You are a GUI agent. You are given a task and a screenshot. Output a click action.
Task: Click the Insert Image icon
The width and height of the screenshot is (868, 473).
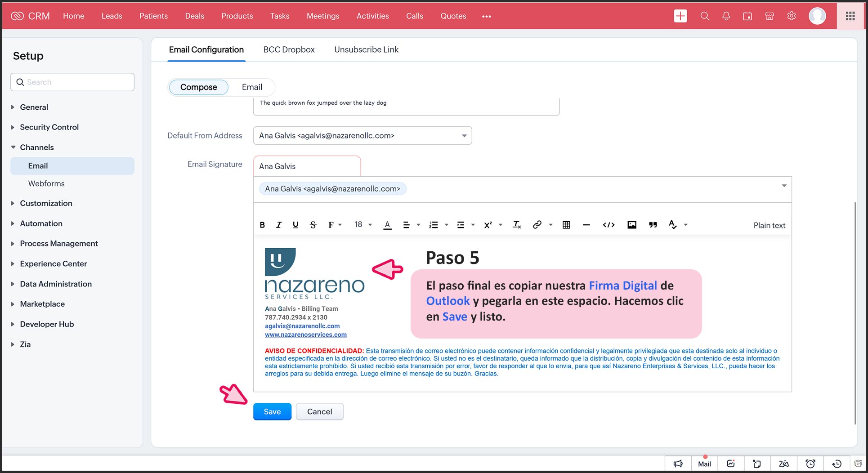[x=632, y=225]
